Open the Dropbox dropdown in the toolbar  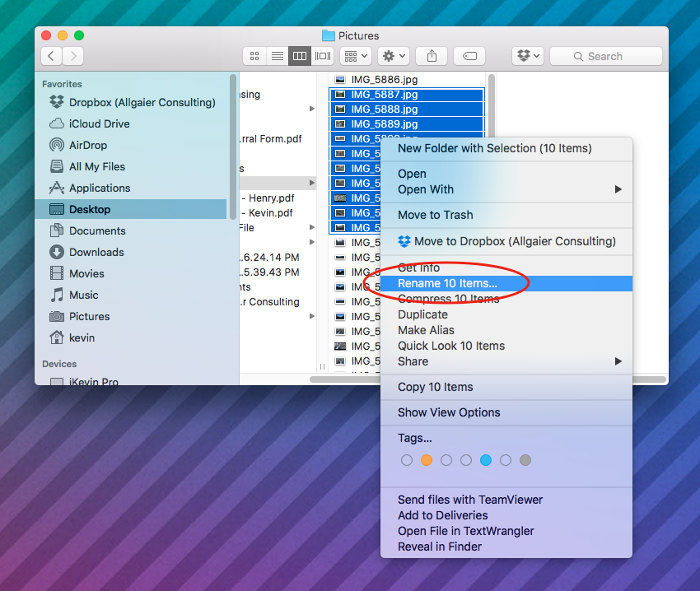coord(527,56)
